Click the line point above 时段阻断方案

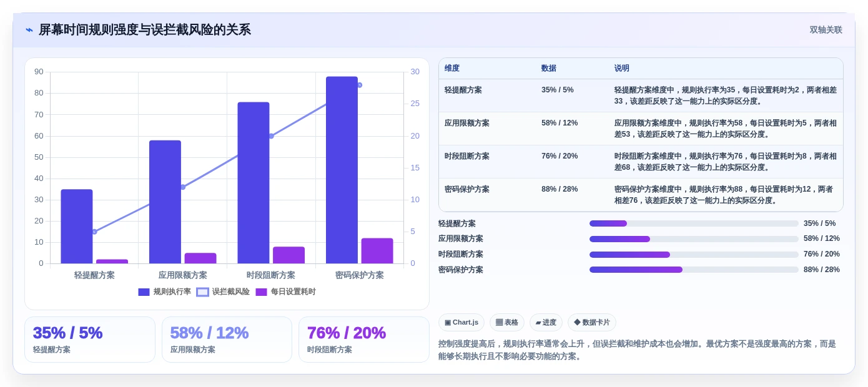(x=271, y=136)
